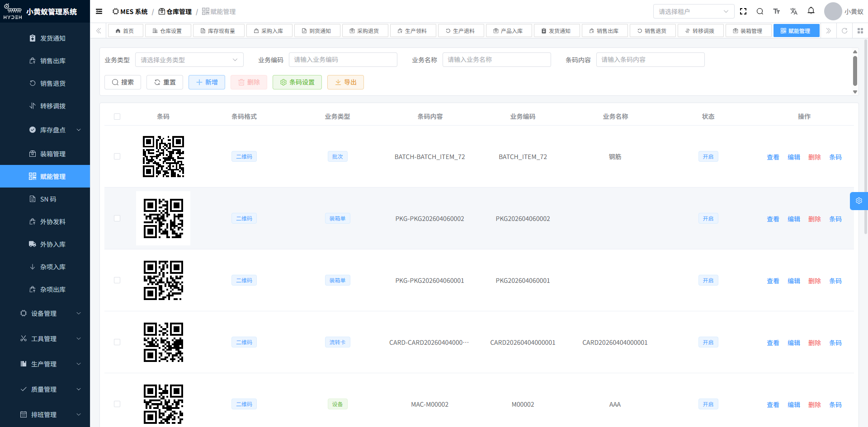The image size is (868, 427).
Task: Check the CARD20260404000001 row checkbox
Action: [117, 342]
